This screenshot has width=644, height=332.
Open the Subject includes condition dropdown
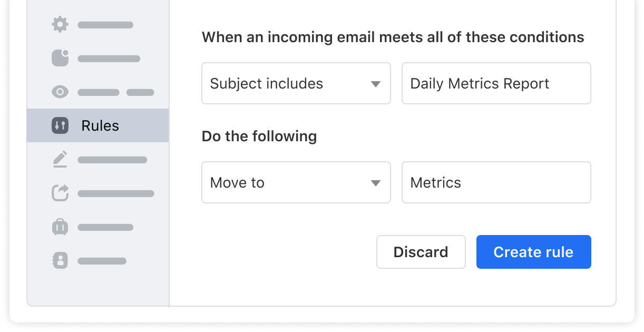[296, 83]
